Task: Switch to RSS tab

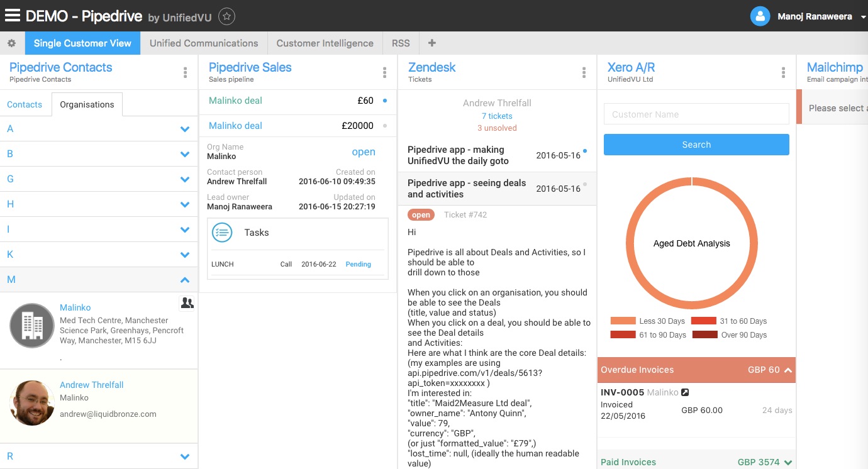Action: [x=401, y=43]
